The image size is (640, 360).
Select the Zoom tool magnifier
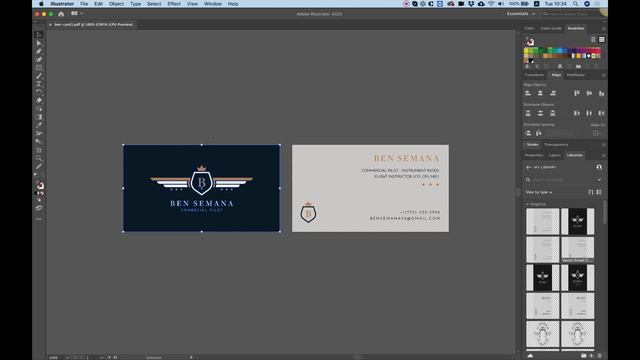coord(39,158)
